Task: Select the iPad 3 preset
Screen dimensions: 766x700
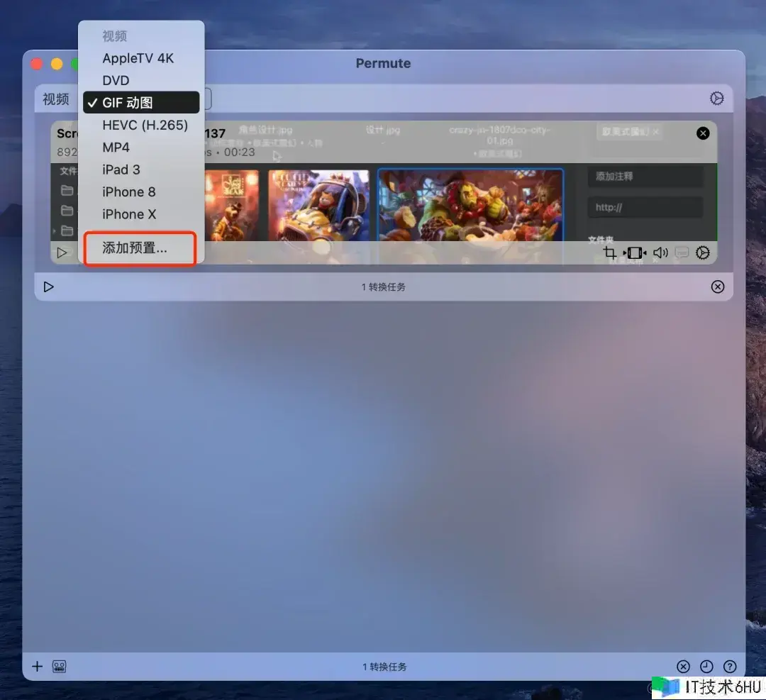Action: (121, 170)
